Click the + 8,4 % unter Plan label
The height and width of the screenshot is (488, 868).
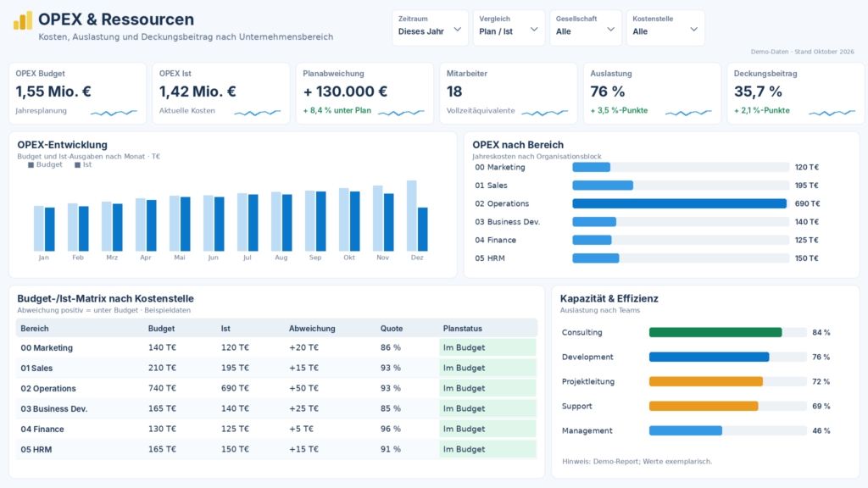click(337, 111)
